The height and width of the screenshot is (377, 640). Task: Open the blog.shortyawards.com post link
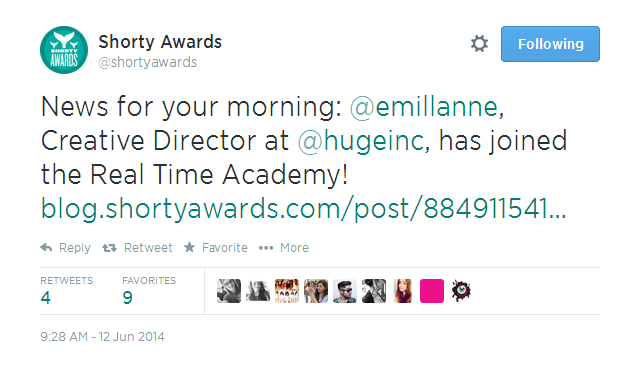click(304, 209)
